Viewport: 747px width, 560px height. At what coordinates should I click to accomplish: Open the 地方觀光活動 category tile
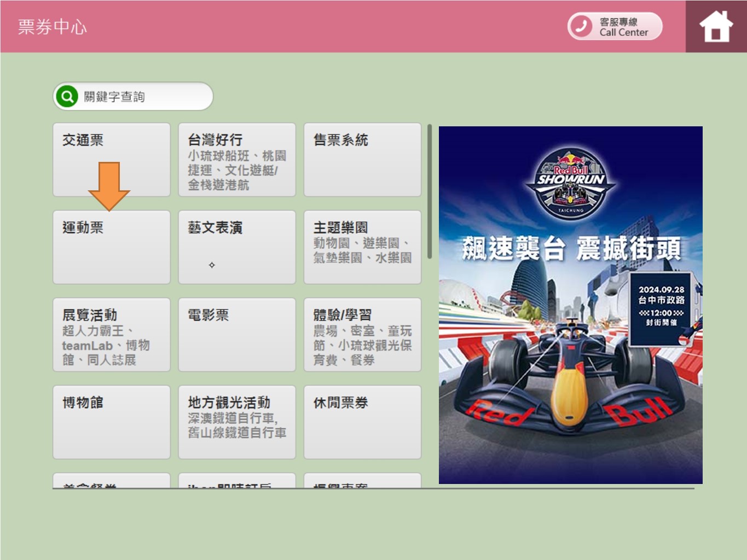(x=236, y=422)
